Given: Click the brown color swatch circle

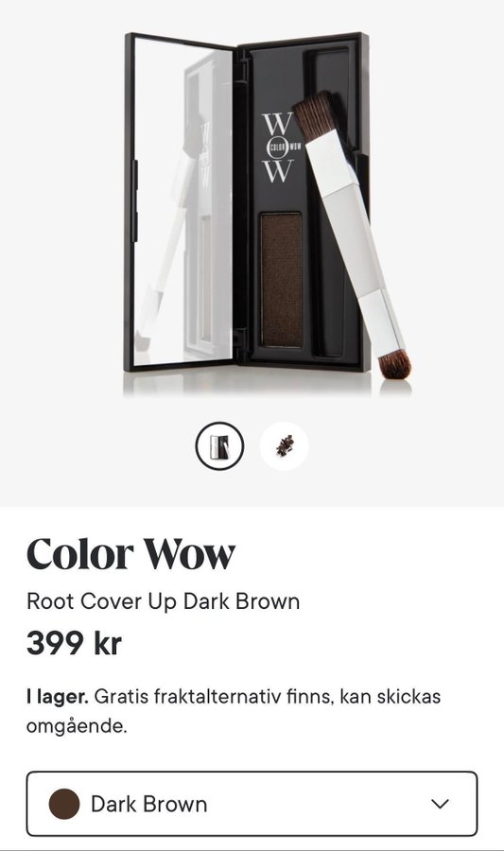Looking at the screenshot, I should (x=64, y=804).
